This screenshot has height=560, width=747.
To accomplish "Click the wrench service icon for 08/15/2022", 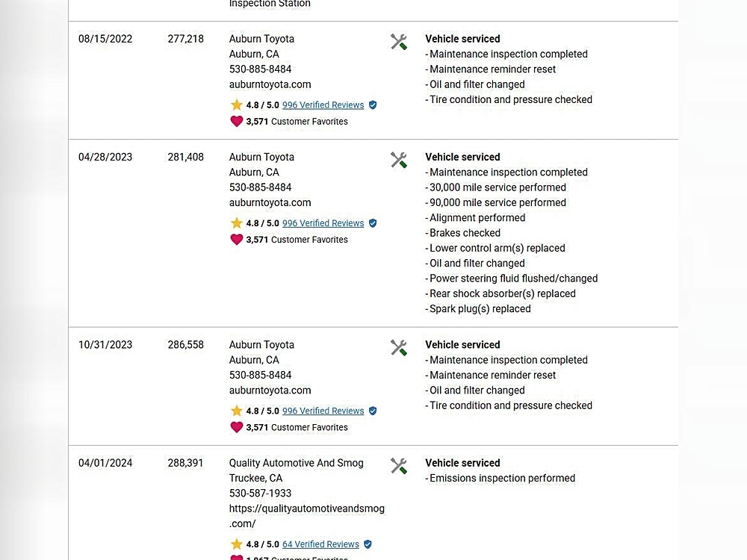I will pos(399,42).
